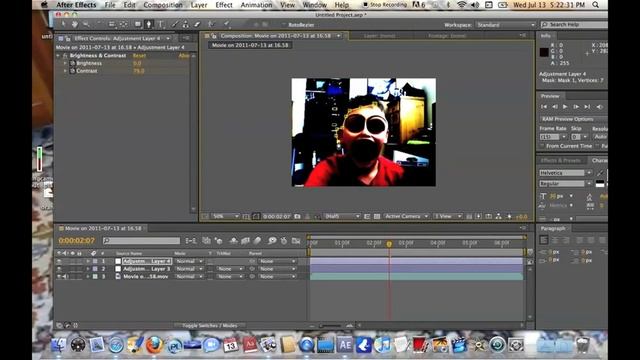Image resolution: width=640 pixels, height=360 pixels.
Task: Select the Rectangle mask shape tool
Action: tap(138, 24)
